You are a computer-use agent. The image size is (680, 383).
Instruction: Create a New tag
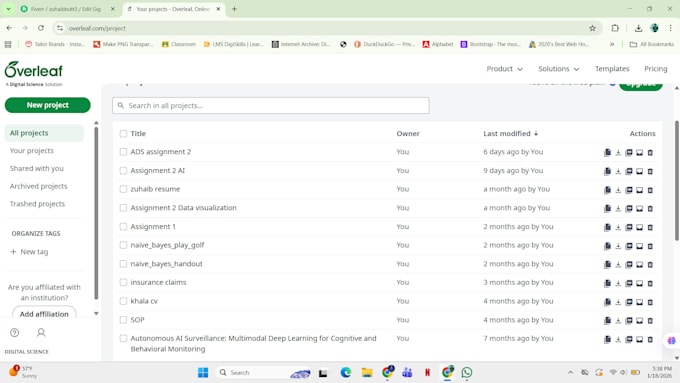pyautogui.click(x=29, y=252)
